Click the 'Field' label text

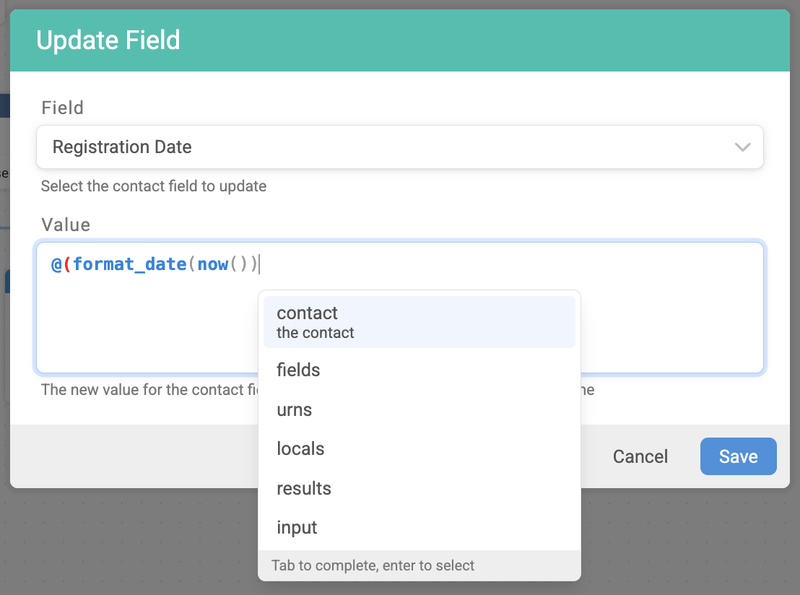(62, 108)
